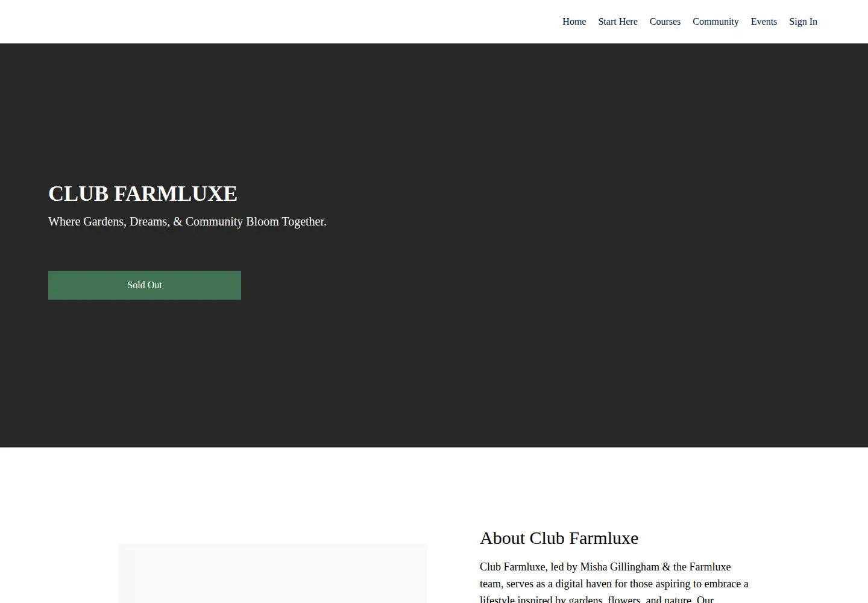Screen dimensions: 868x603
Task: Open the Home navigation link
Action: tap(574, 22)
